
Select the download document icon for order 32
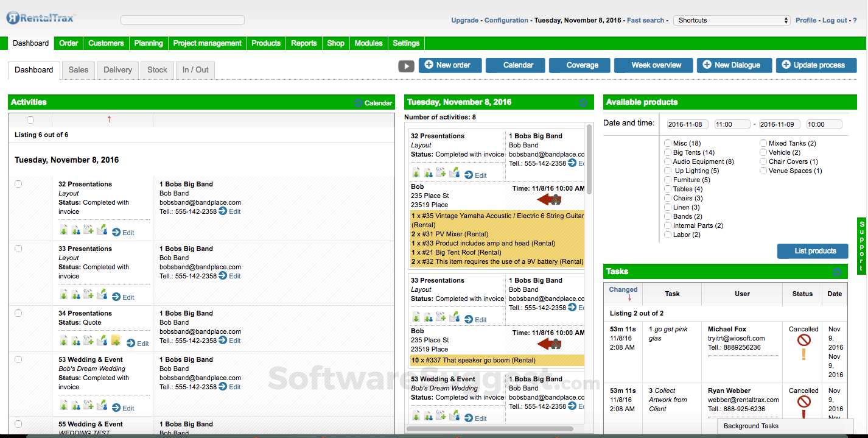(64, 230)
